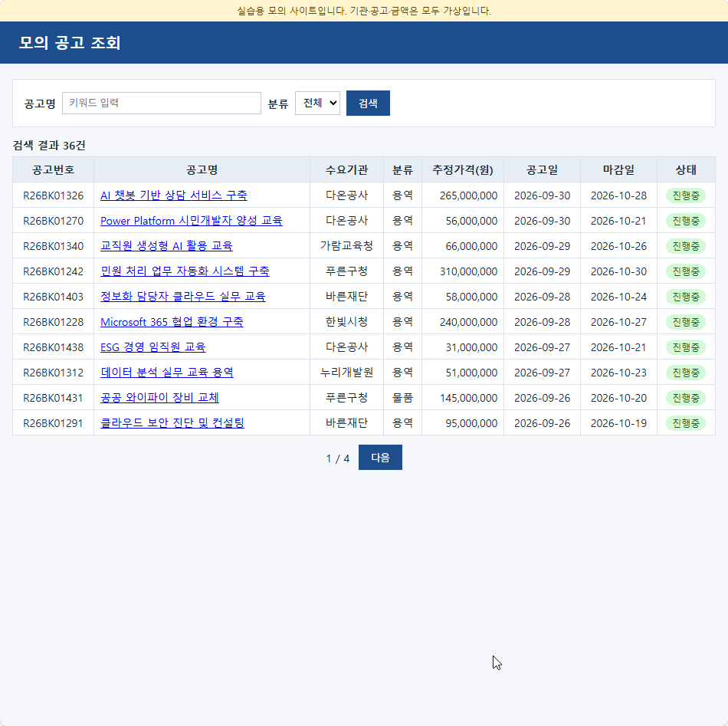Screen dimensions: 728x726
Task: Click the 1 / 4 page indicator
Action: click(337, 458)
